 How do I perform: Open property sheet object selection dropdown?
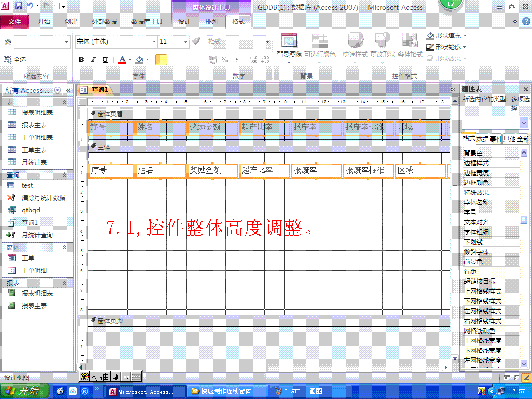coord(524,123)
